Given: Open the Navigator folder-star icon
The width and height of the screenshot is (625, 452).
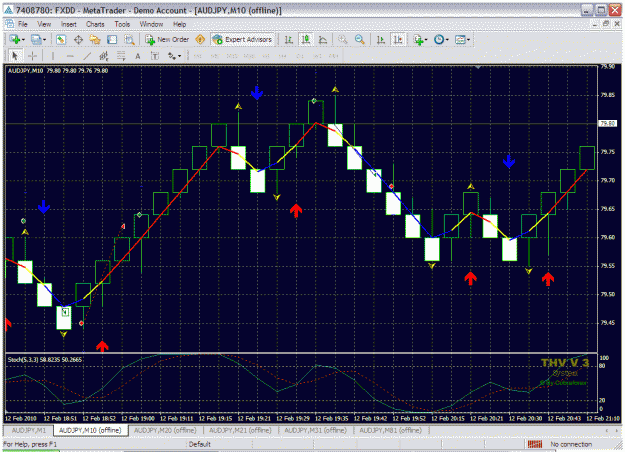Looking at the screenshot, I should [x=95, y=39].
